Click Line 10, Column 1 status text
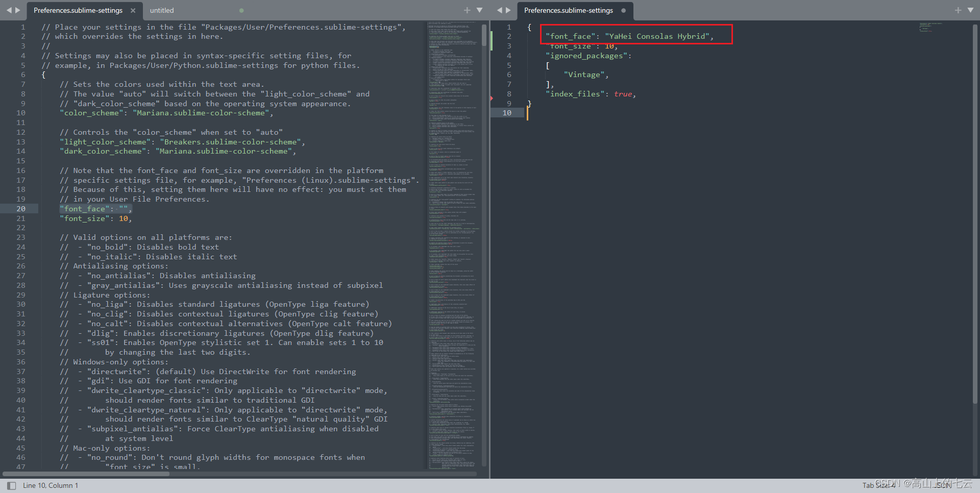 (x=50, y=485)
